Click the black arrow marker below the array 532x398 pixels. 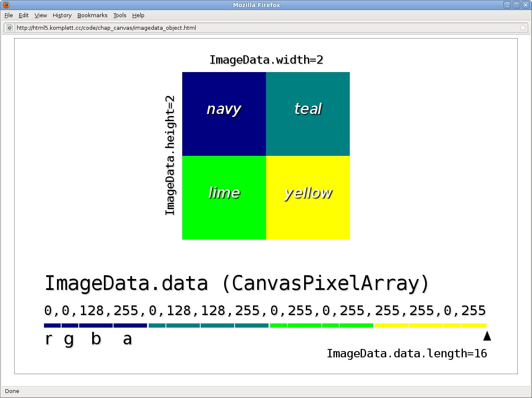(487, 336)
